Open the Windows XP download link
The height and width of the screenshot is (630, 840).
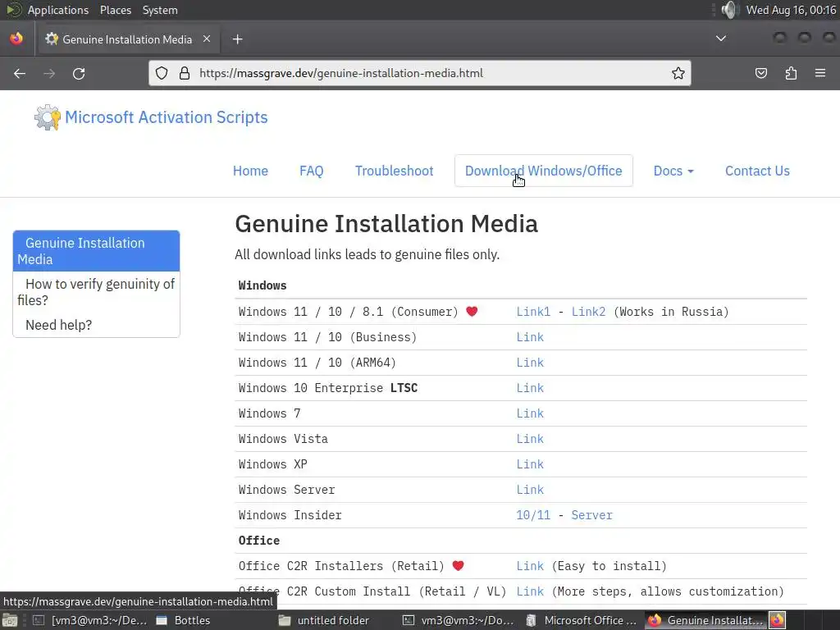[530, 464]
